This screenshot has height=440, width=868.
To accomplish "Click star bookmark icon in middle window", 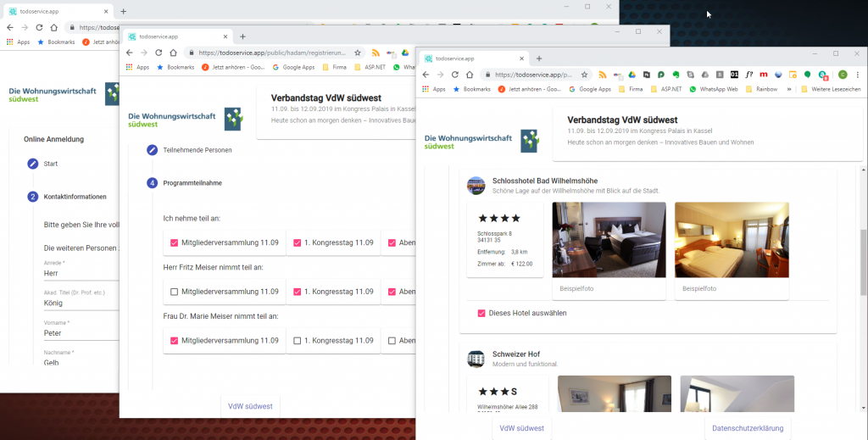I will (x=358, y=53).
